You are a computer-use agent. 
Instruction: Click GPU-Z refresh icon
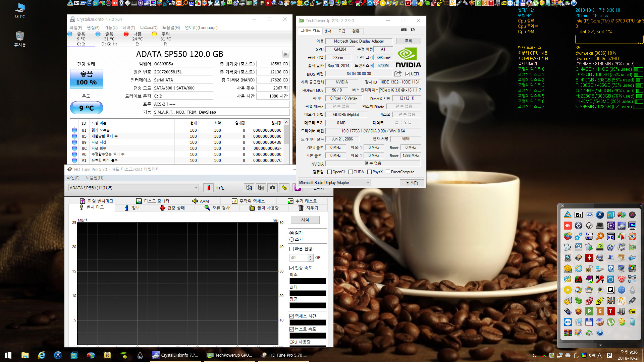pyautogui.click(x=413, y=29)
